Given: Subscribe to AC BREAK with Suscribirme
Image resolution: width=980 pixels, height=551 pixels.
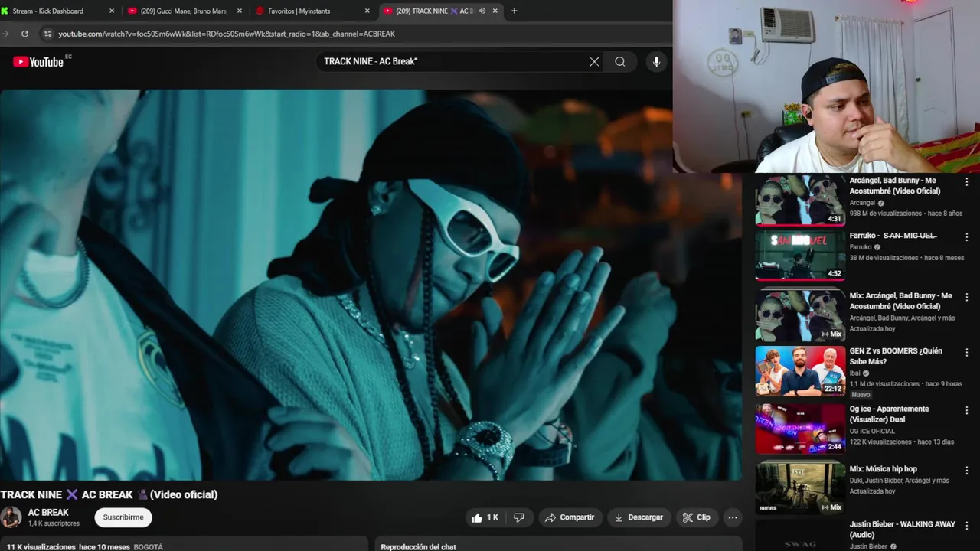Looking at the screenshot, I should click(x=123, y=517).
